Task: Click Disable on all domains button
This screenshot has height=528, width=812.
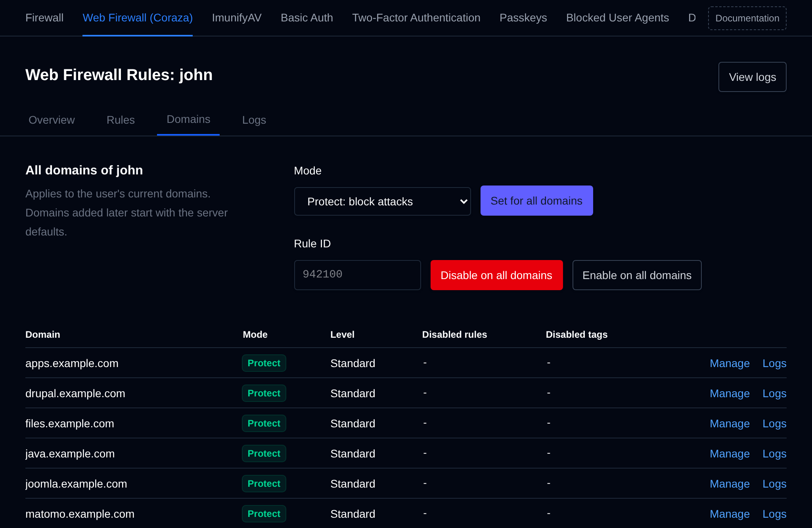Action: [x=497, y=275]
